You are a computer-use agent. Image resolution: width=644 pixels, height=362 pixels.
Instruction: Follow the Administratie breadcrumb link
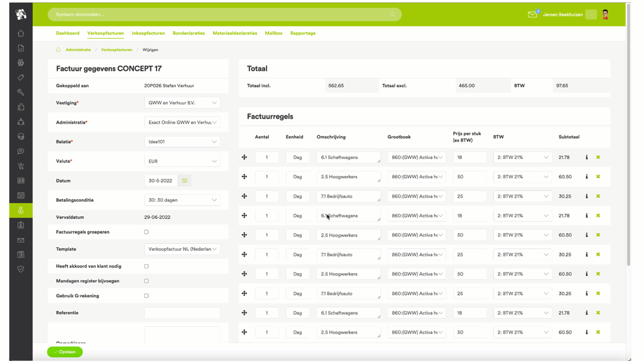(x=78, y=50)
